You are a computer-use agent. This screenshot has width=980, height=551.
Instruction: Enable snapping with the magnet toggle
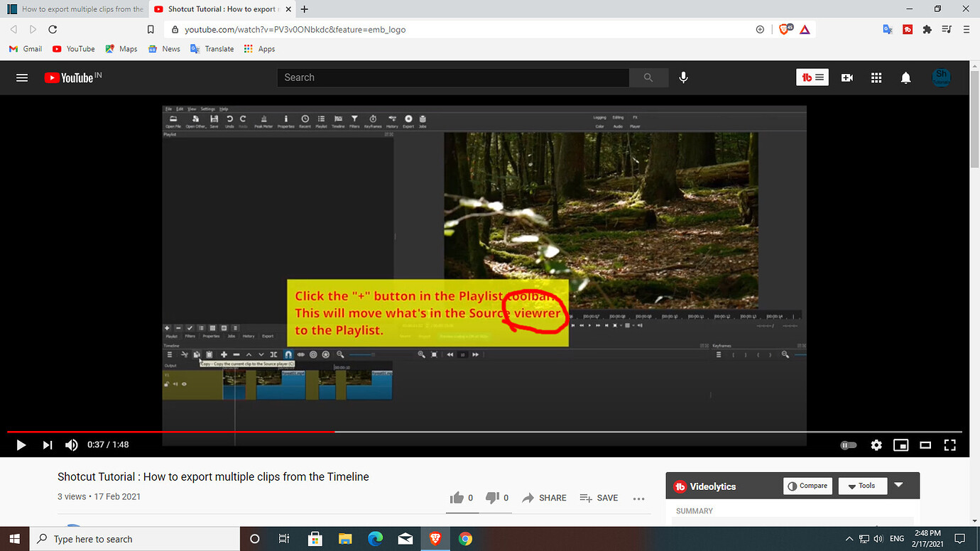tap(288, 354)
